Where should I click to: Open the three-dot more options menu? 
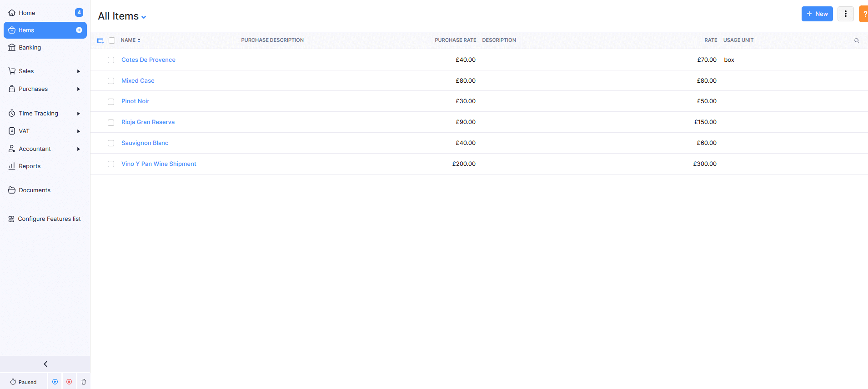(845, 14)
